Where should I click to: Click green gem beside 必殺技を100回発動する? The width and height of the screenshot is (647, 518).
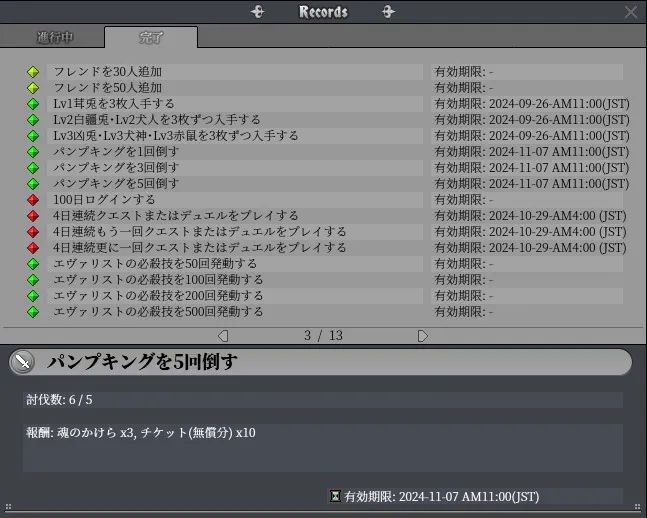click(x=33, y=280)
